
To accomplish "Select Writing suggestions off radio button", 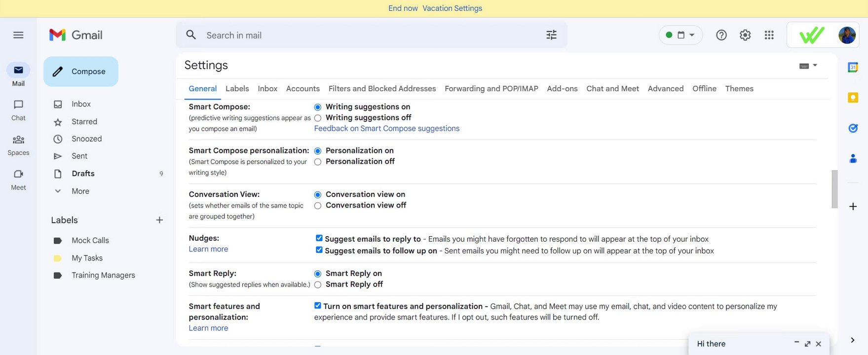I will tap(318, 118).
